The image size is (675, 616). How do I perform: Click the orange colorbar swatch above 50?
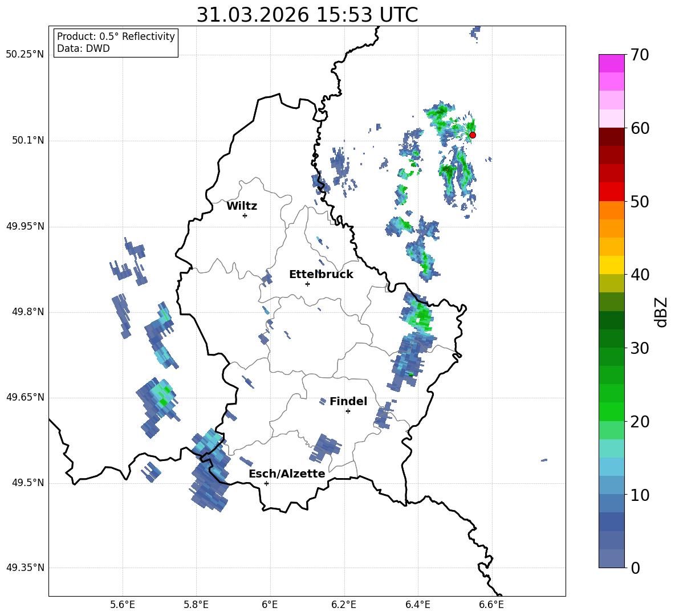coord(611,210)
